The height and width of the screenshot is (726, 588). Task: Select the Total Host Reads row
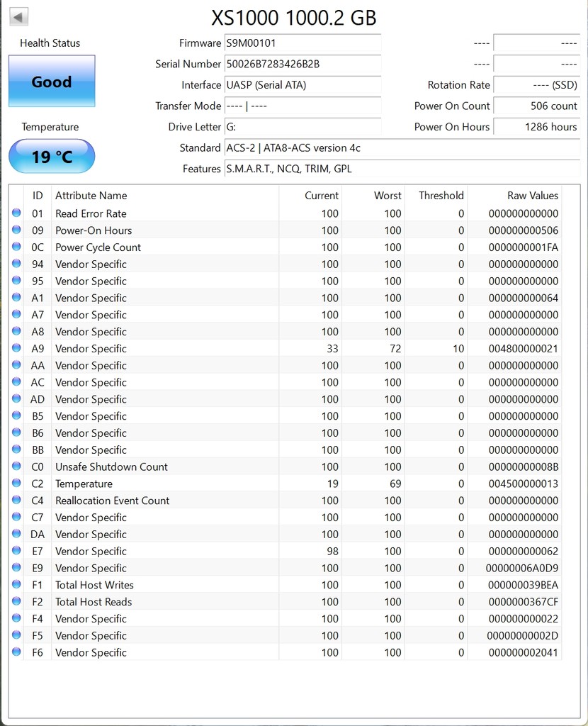click(283, 602)
